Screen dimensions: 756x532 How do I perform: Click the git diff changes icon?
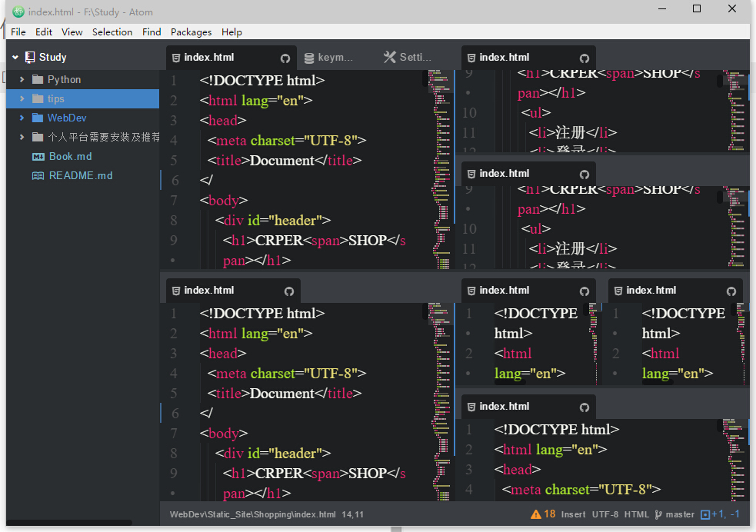pos(705,514)
